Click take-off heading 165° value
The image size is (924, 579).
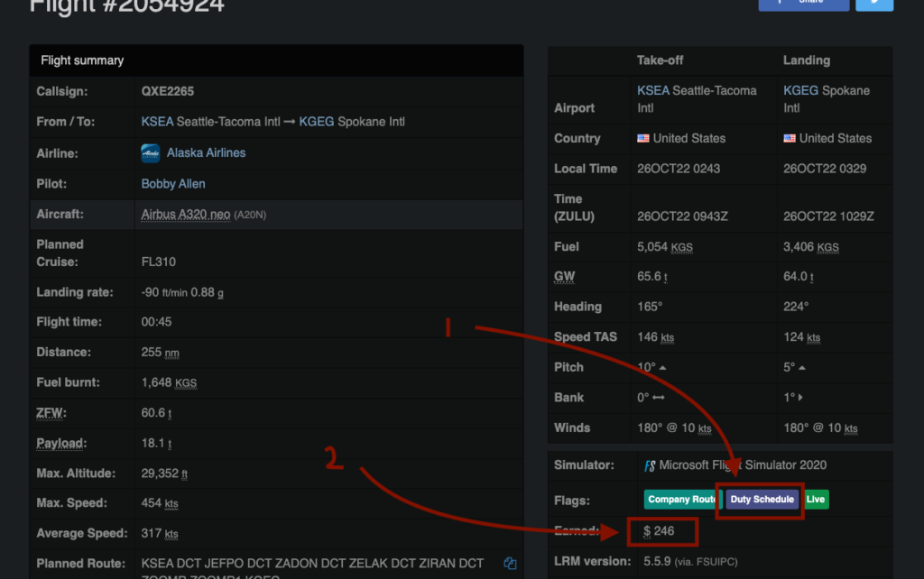(650, 307)
